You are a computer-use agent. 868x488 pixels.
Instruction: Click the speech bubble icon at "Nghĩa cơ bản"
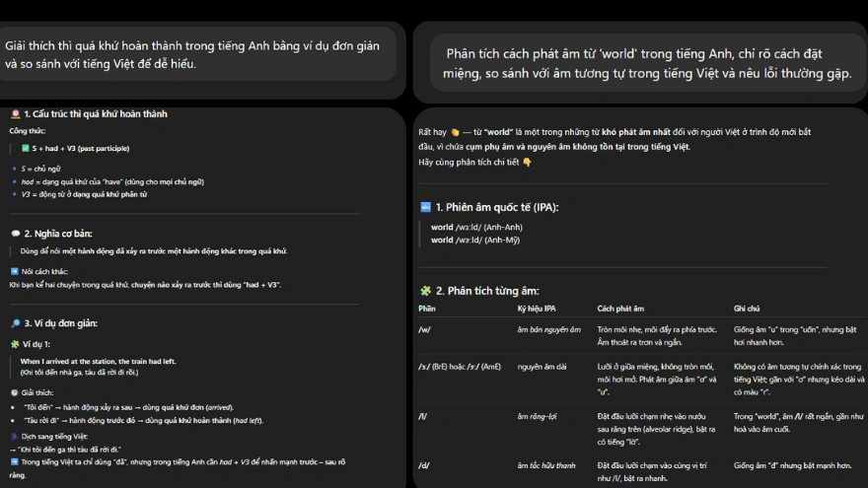pyautogui.click(x=15, y=234)
